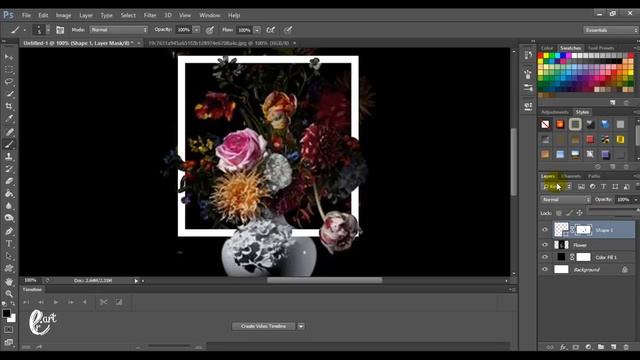Switch to the Paths tab
Viewport: 640px width, 360px height.
point(594,176)
